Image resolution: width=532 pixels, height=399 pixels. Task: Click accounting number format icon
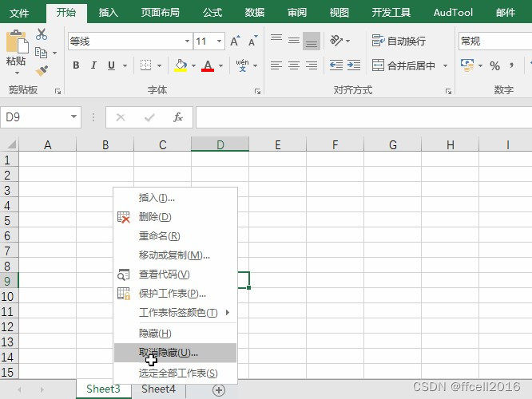tap(467, 65)
